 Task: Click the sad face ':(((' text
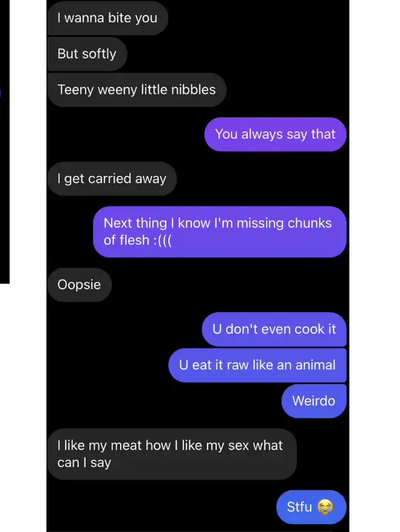tap(162, 240)
